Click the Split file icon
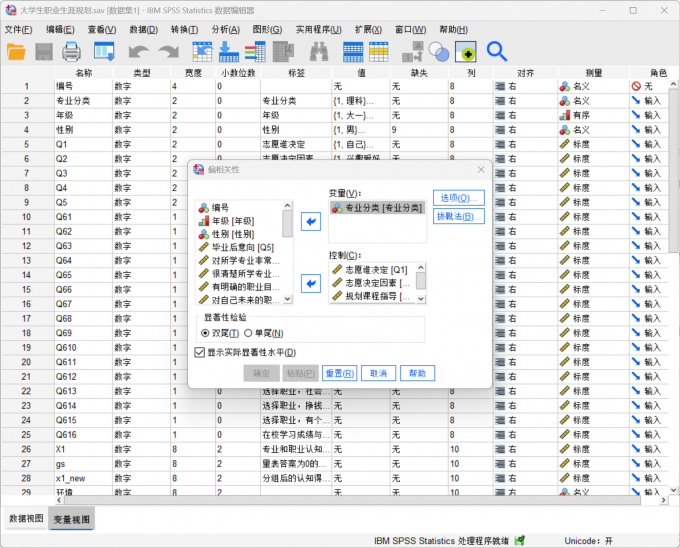Screen dimensions: 680x548 (x=412, y=52)
